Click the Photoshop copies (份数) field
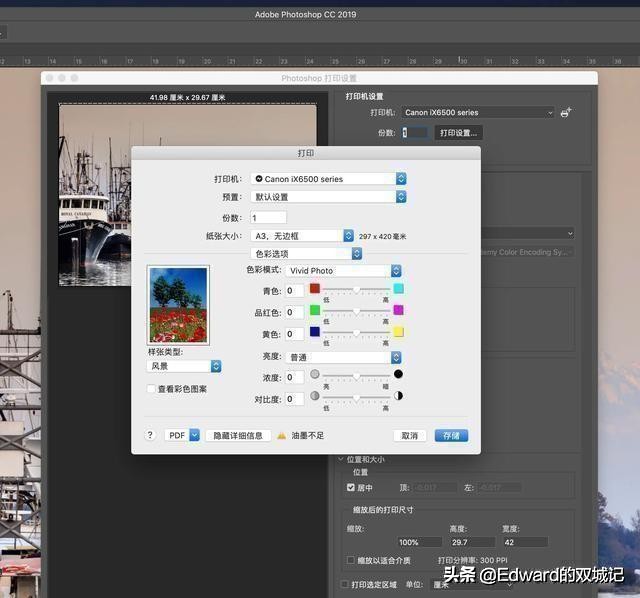The height and width of the screenshot is (598, 640). point(414,132)
